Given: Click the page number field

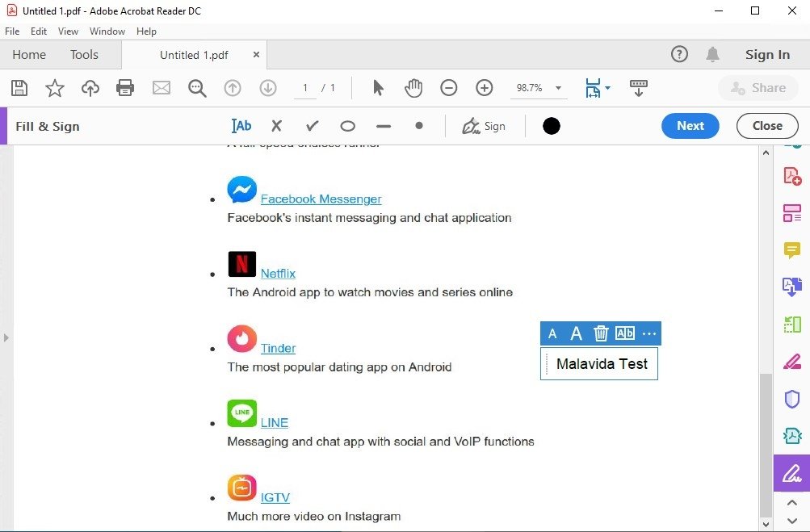Looking at the screenshot, I should tap(305, 88).
